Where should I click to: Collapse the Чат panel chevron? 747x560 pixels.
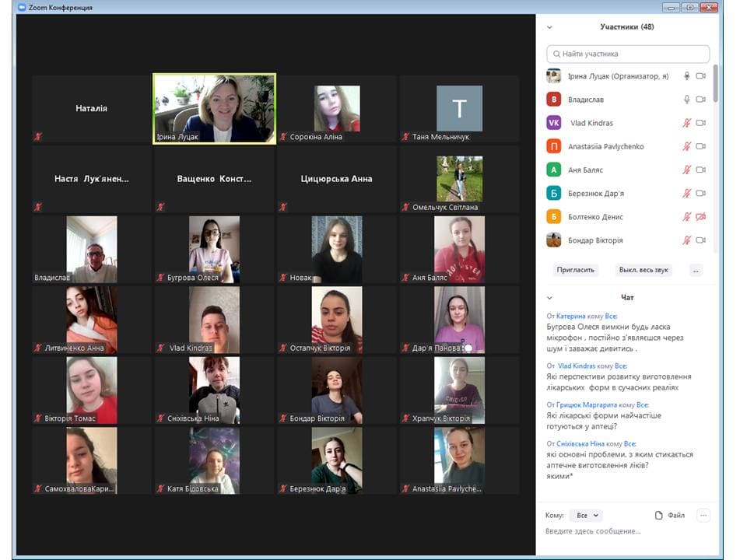549,298
